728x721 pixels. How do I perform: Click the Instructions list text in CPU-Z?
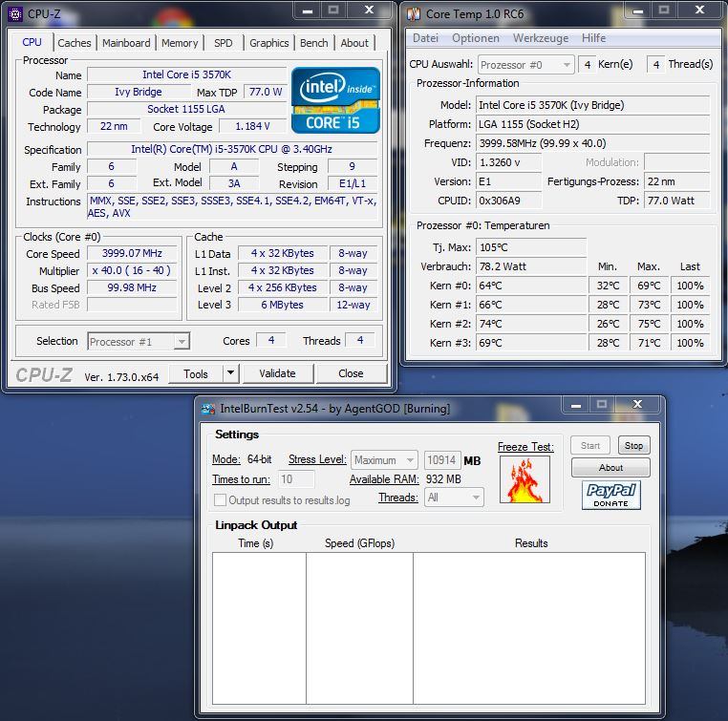pyautogui.click(x=232, y=207)
